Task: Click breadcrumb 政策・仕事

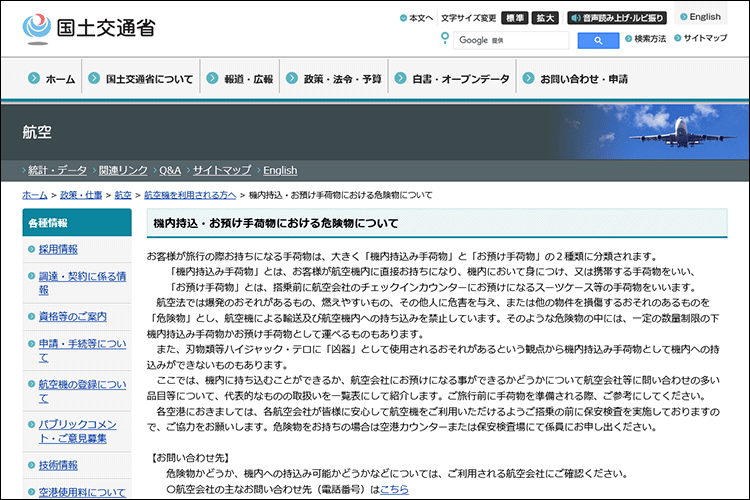Action: [81, 195]
